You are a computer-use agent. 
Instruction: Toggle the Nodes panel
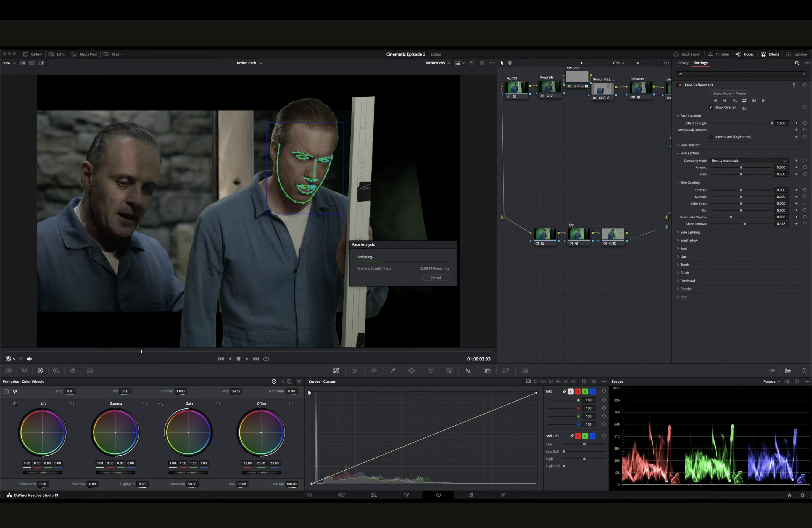[x=744, y=54]
